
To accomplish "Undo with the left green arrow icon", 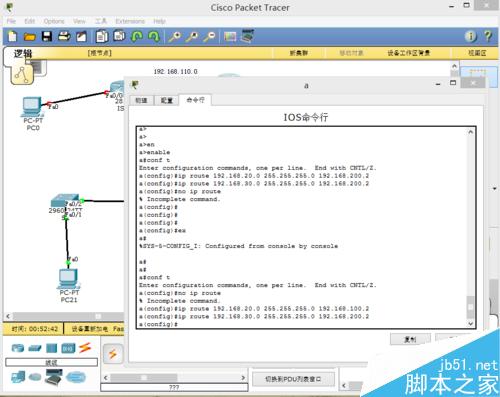I will click(137, 36).
